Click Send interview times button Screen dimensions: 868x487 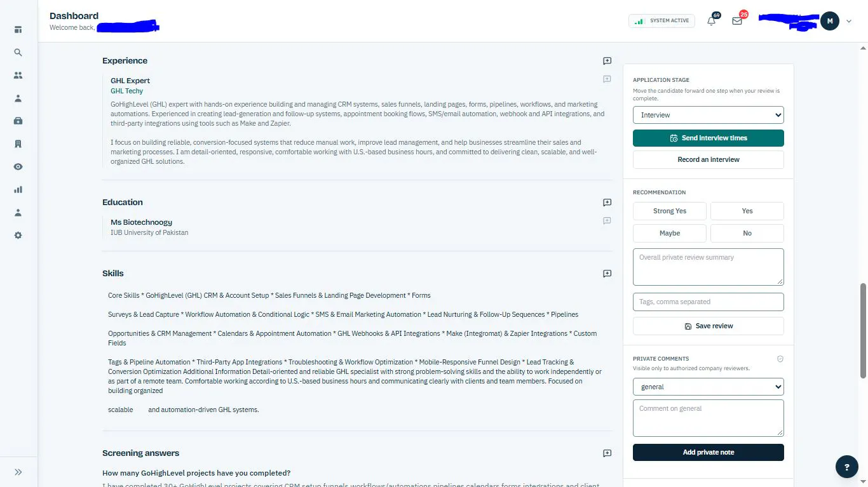click(708, 138)
